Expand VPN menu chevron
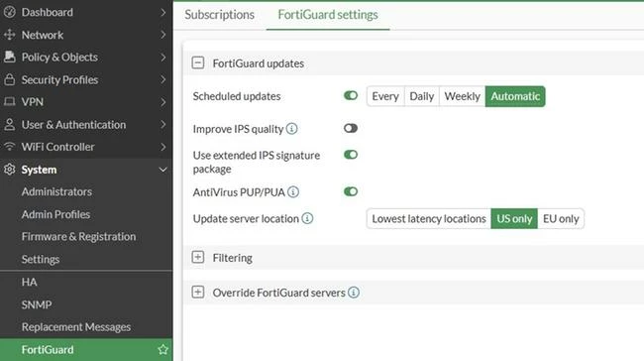 pyautogui.click(x=163, y=101)
